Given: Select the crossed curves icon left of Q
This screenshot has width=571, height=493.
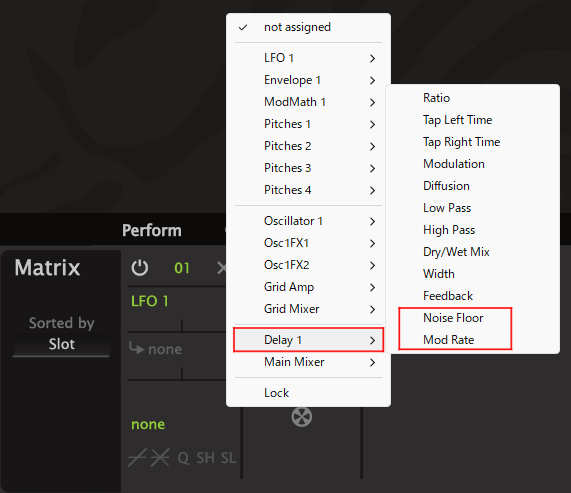Looking at the screenshot, I should pos(160,457).
